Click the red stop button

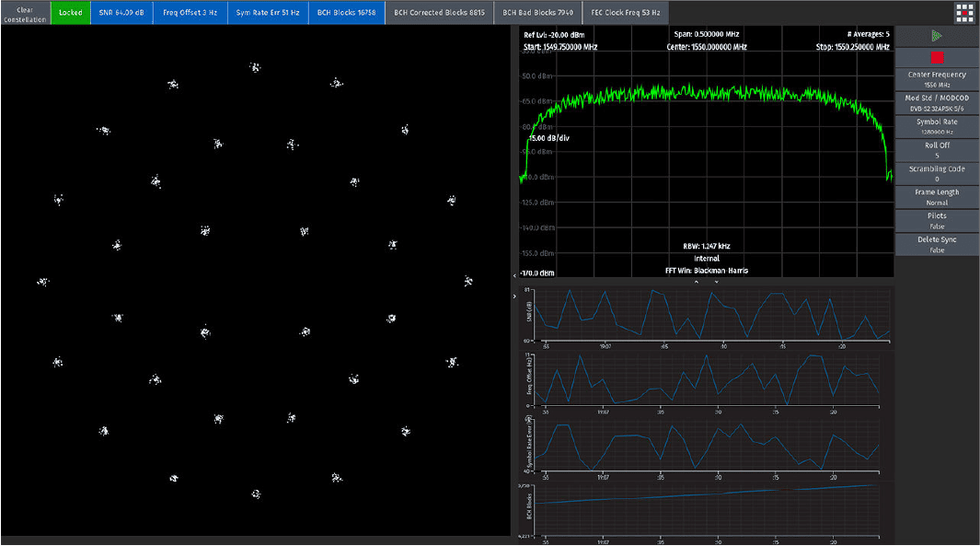(937, 57)
